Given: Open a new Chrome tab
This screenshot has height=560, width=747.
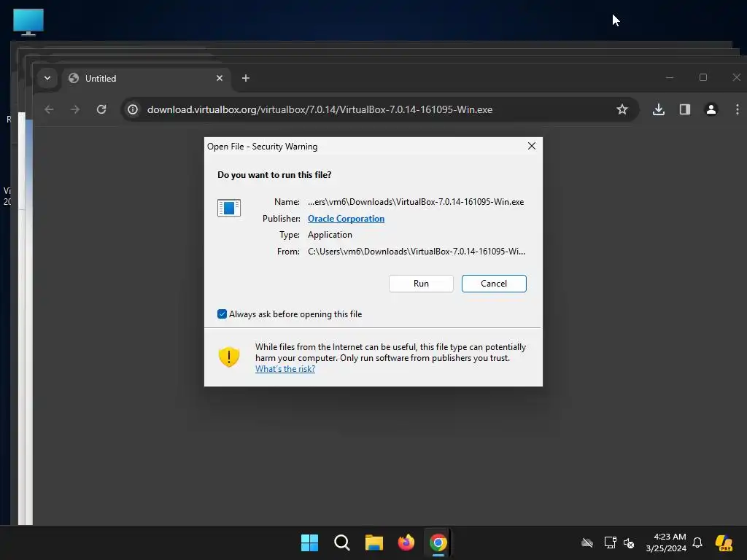Looking at the screenshot, I should coord(245,78).
